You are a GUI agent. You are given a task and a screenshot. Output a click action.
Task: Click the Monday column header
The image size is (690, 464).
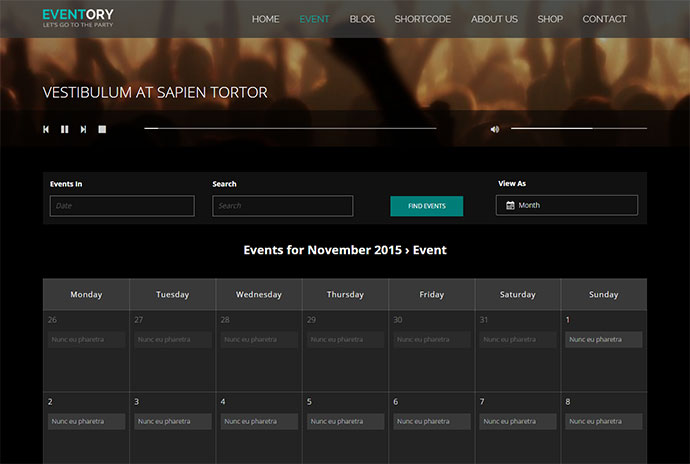pyautogui.click(x=86, y=294)
